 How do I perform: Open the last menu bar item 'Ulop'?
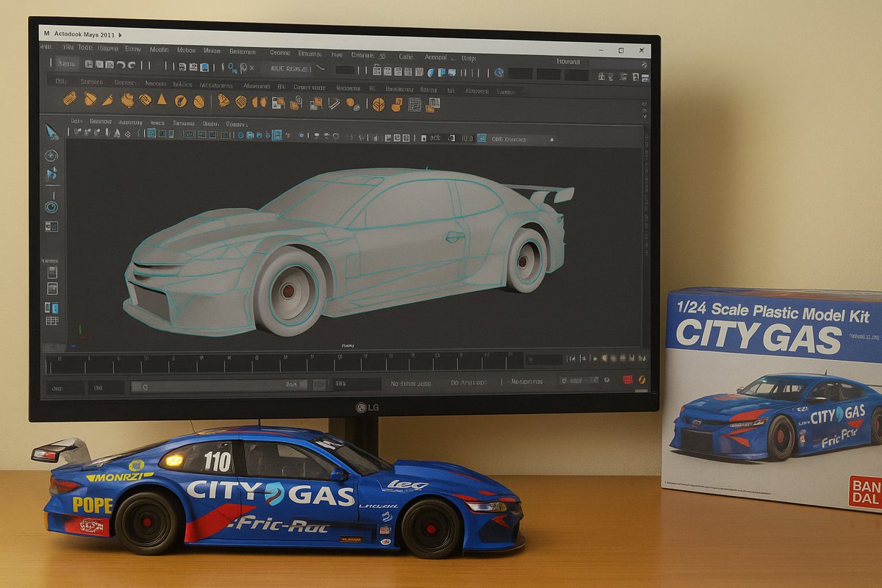(469, 57)
